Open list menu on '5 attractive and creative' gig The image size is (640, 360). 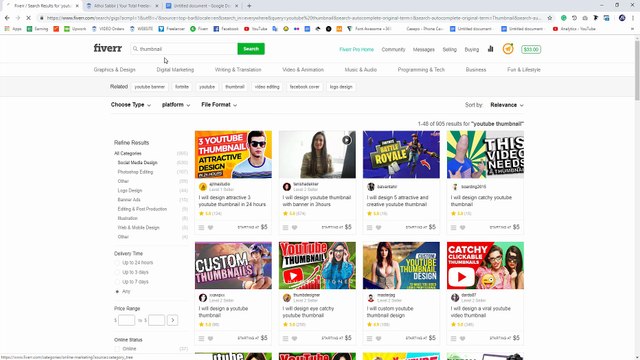pyautogui.click(x=369, y=227)
